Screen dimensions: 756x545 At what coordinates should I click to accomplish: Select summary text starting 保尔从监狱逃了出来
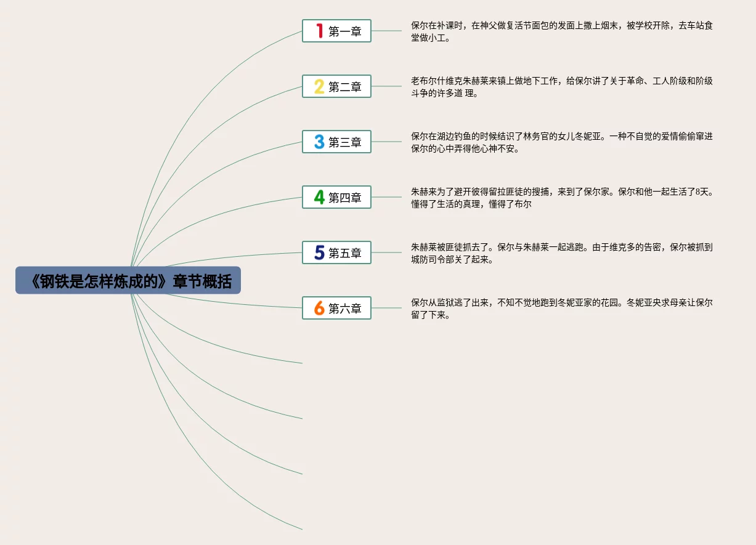562,309
